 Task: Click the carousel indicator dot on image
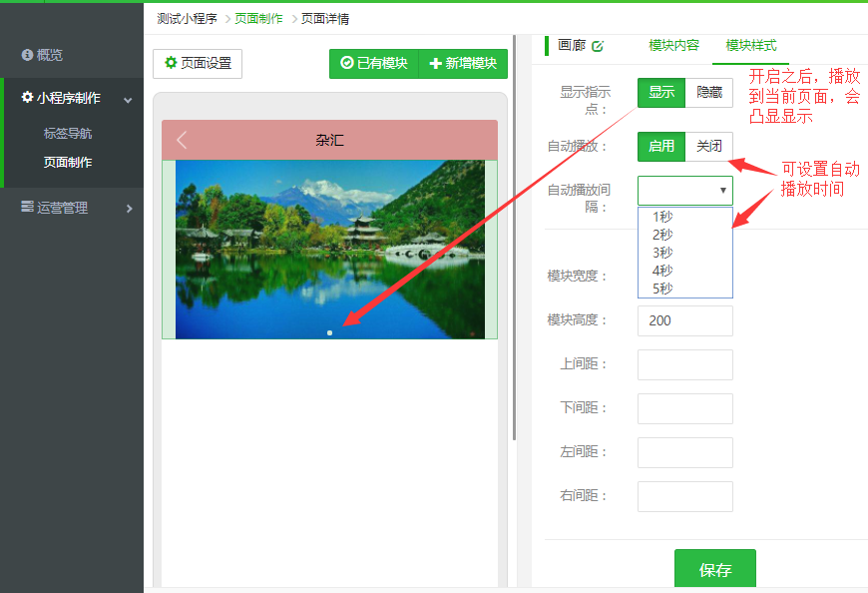pyautogui.click(x=329, y=332)
